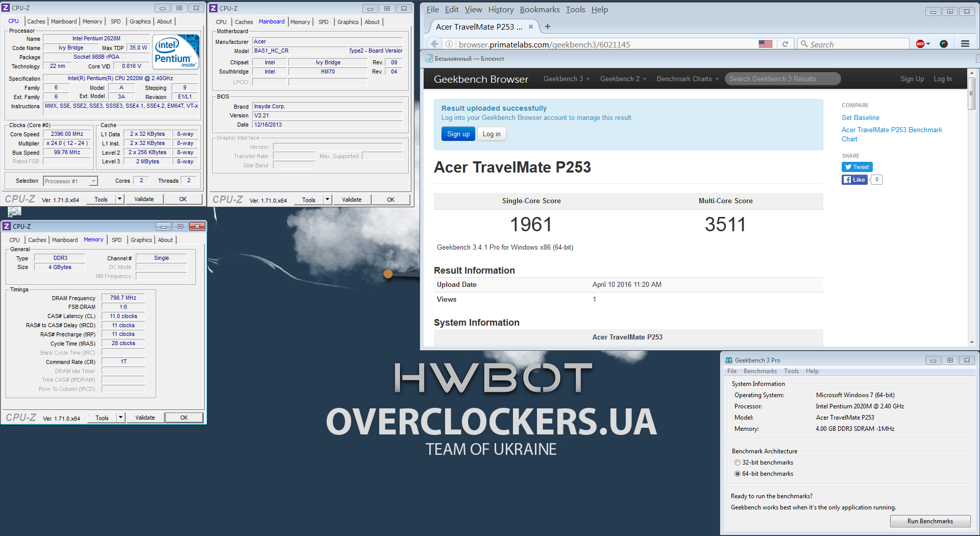Click the Log in button beside Sign up
This screenshot has width=980, height=536.
(492, 134)
